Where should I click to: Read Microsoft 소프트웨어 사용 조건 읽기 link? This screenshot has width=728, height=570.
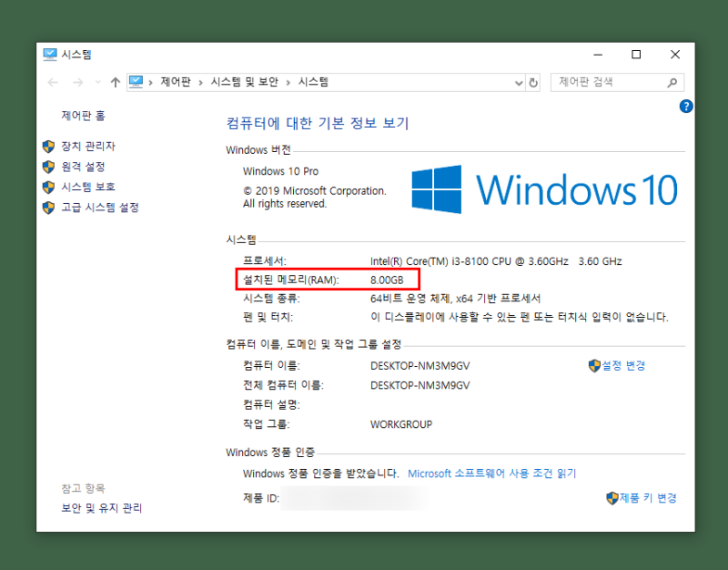pos(491,473)
